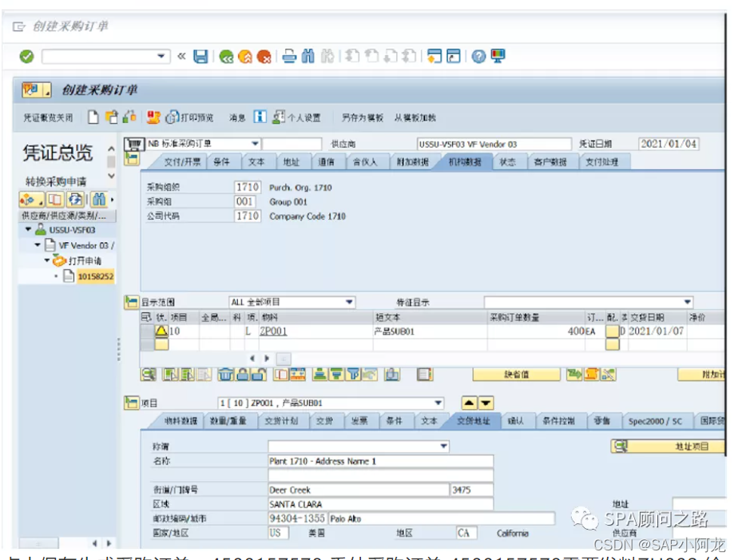Click the Sort descending icon in item toolbar
The image size is (738, 560).
[x=336, y=375]
